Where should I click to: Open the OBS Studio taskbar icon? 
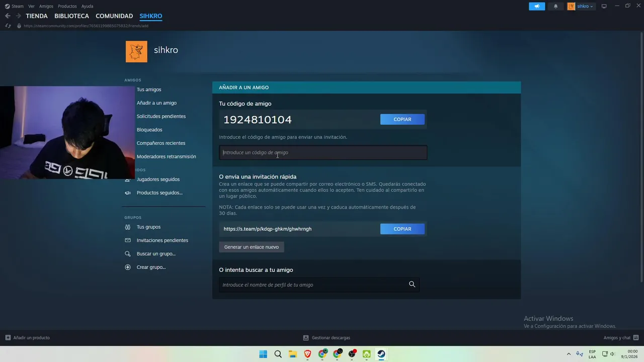click(352, 354)
